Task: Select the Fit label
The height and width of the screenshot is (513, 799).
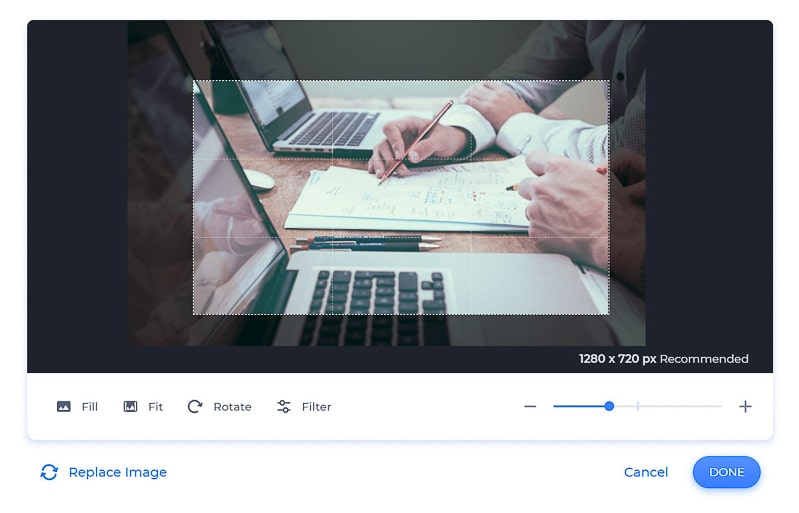Action: click(155, 407)
